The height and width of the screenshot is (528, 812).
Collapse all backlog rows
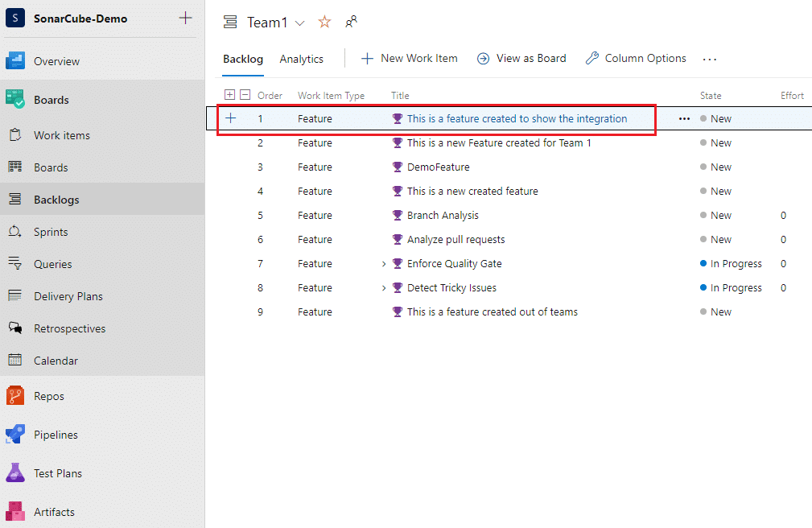245,94
